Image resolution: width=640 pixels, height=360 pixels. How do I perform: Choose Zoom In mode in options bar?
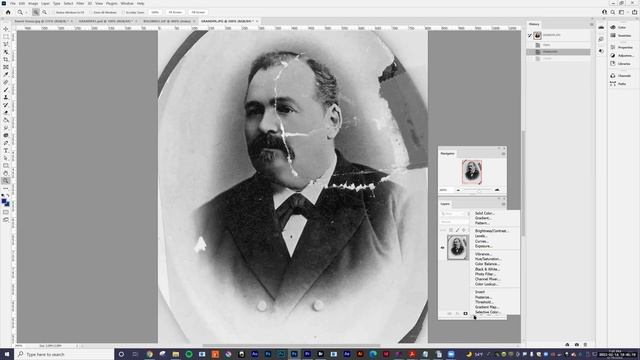[36, 12]
